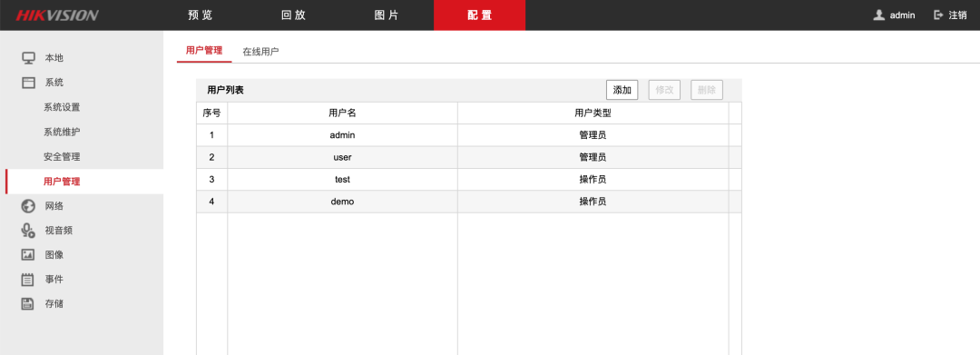Select the user row named user
The height and width of the screenshot is (355, 980).
click(469, 157)
